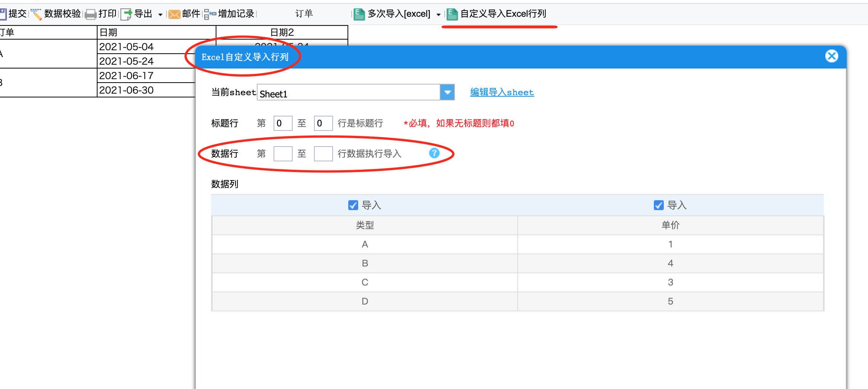The height and width of the screenshot is (389, 868).
Task: Select 单价 value 3 in row C
Action: coord(671,282)
